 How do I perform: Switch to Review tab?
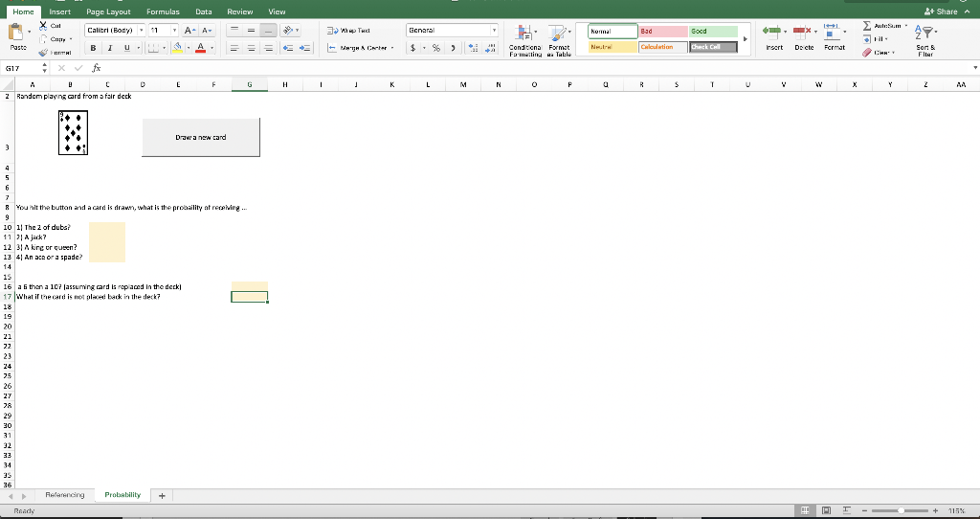tap(240, 11)
